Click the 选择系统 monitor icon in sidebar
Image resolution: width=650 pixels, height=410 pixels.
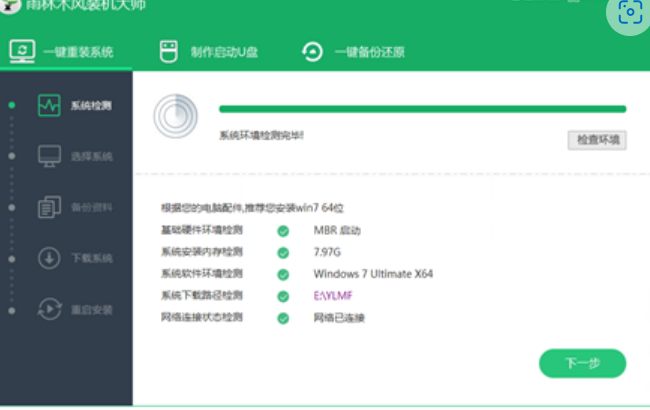point(49,156)
